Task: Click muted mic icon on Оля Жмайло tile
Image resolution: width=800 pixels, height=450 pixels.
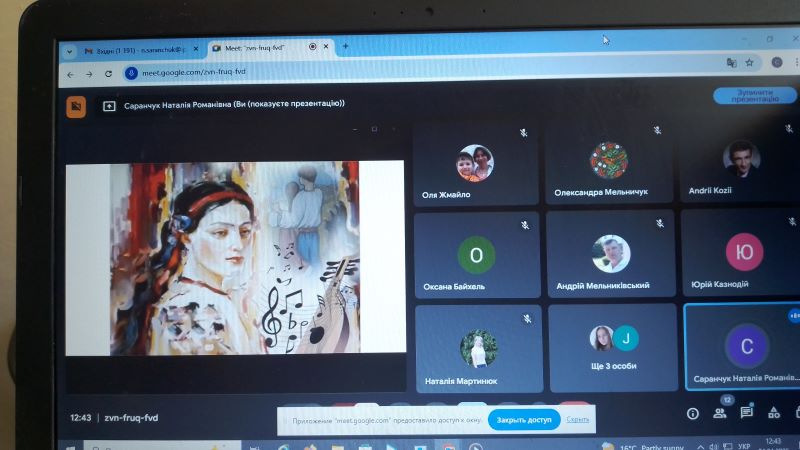Action: 523,133
